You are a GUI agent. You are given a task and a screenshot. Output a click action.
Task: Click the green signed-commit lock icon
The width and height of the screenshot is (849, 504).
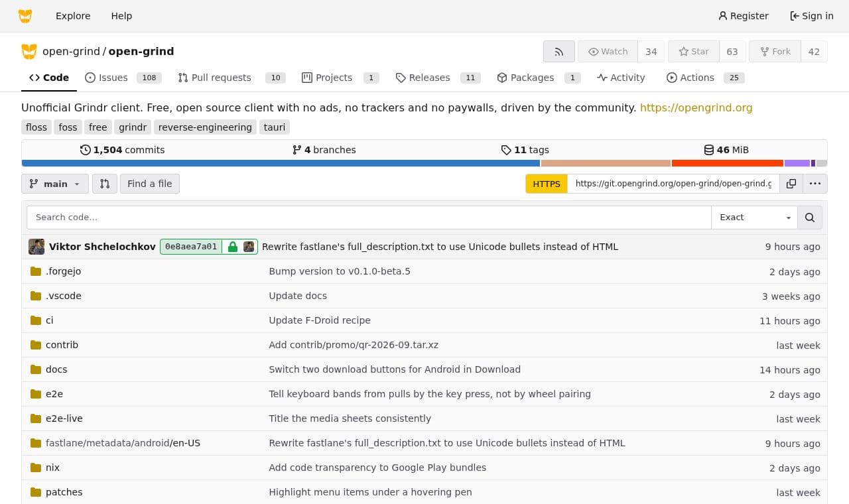[232, 247]
